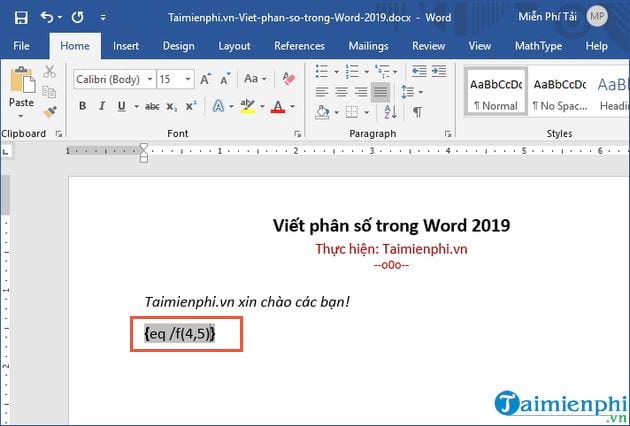Apply yellow text highlight color
630x426 pixels.
[x=248, y=106]
